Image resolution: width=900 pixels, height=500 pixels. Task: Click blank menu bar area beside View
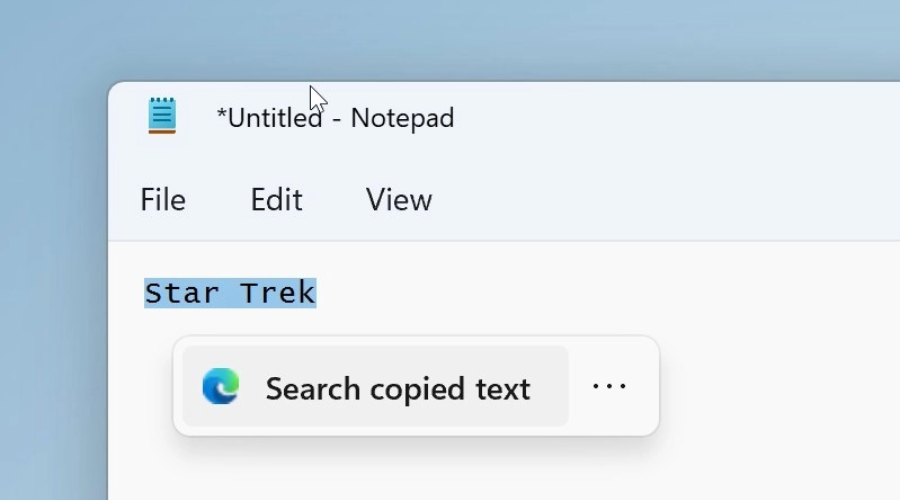click(660, 200)
